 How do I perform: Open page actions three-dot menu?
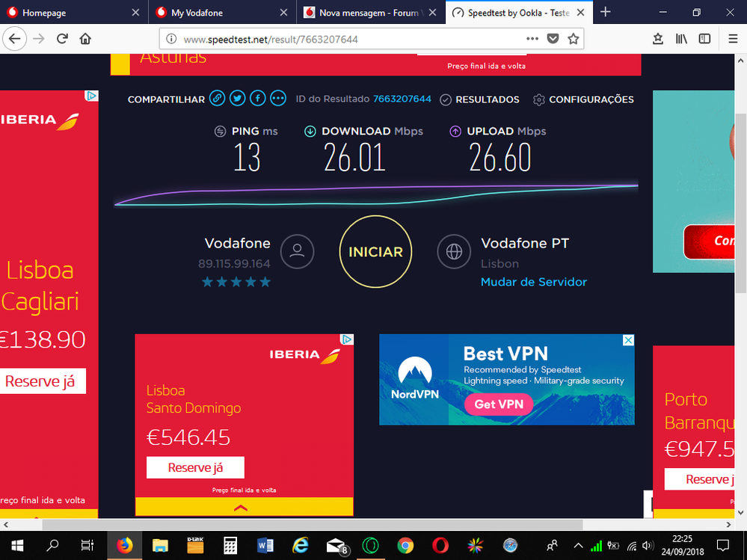532,39
